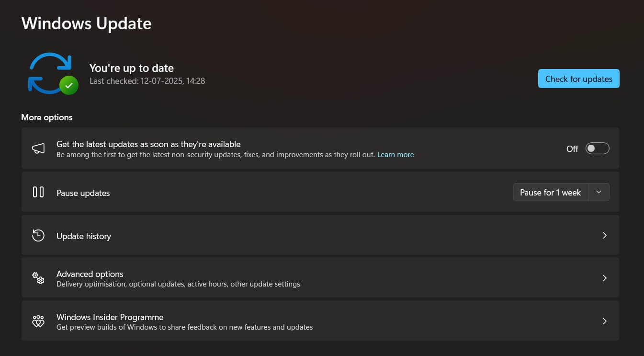Screen dimensions: 644x356
Task: Select the Update history label
Action: (84, 236)
